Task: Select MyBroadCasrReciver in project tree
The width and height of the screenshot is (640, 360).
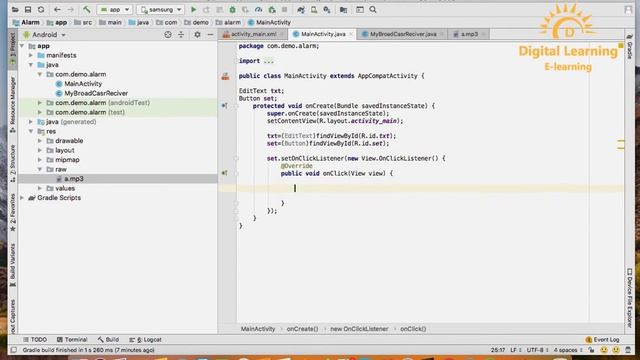Action: pyautogui.click(x=96, y=93)
